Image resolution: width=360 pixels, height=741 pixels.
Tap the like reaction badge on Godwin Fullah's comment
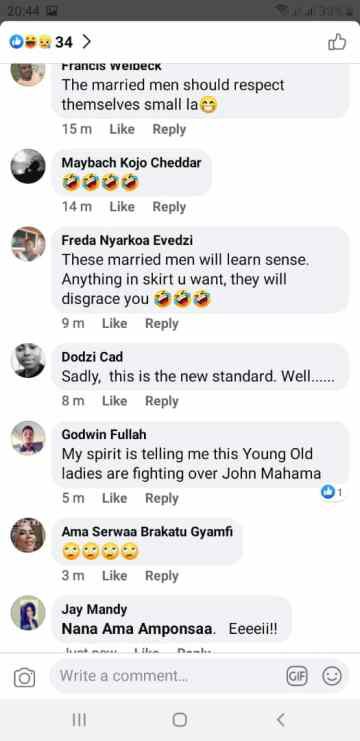[x=332, y=492]
